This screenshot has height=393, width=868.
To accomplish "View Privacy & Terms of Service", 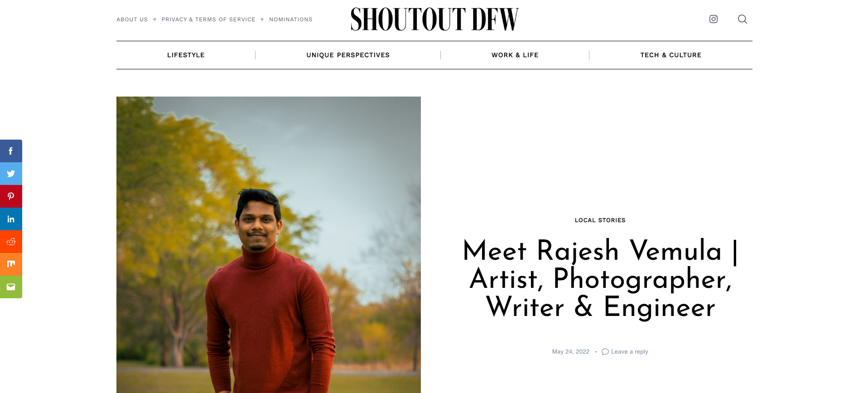I will coord(208,19).
